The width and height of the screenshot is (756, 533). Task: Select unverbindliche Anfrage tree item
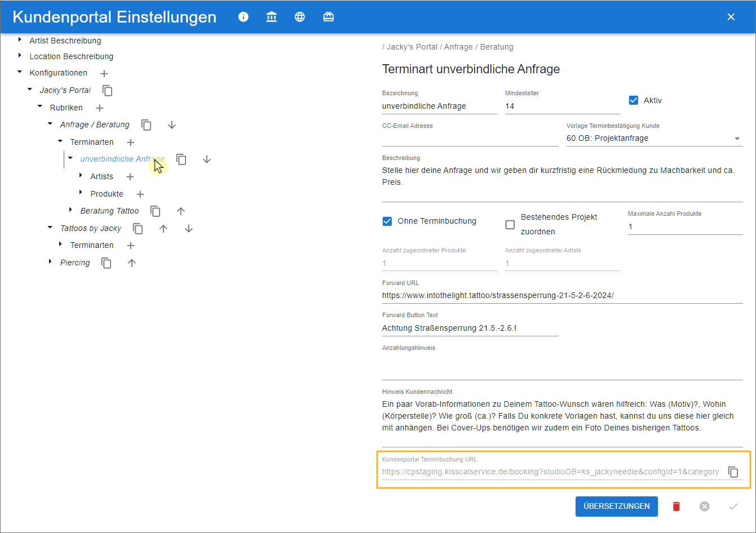(x=122, y=159)
